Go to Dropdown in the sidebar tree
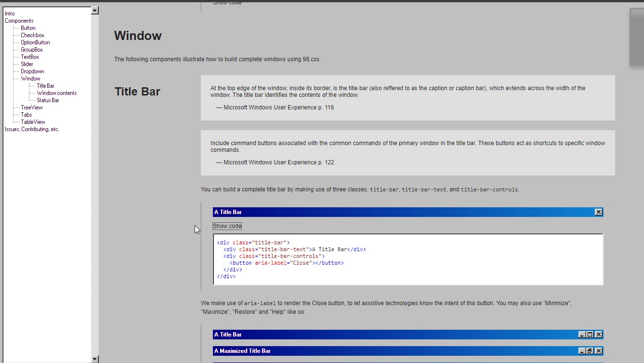 [x=32, y=71]
